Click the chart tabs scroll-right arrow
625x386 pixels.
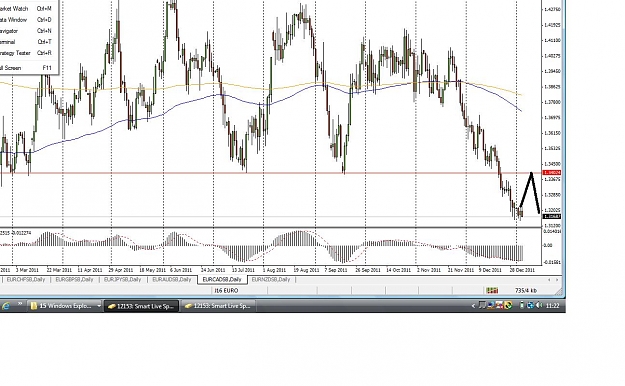coord(557,280)
